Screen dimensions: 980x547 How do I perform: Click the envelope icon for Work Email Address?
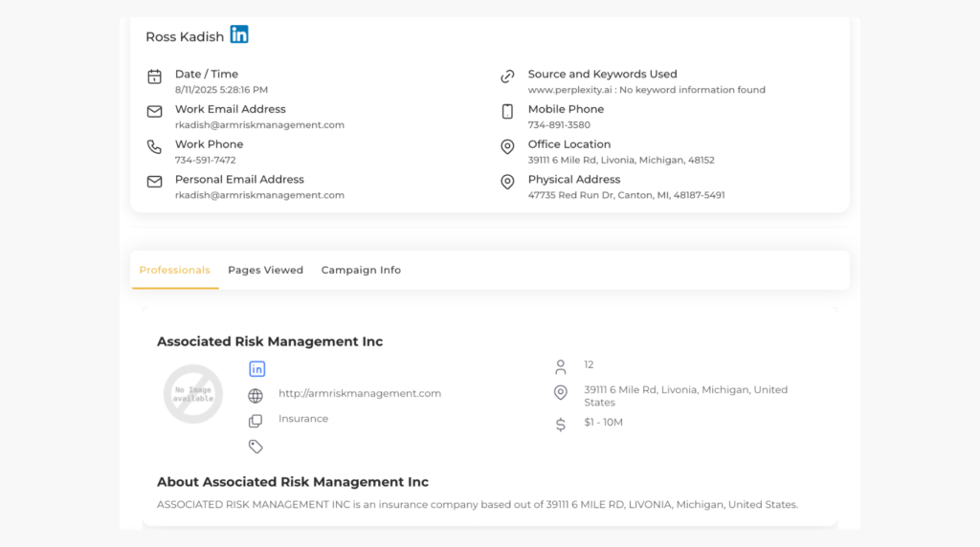click(154, 112)
